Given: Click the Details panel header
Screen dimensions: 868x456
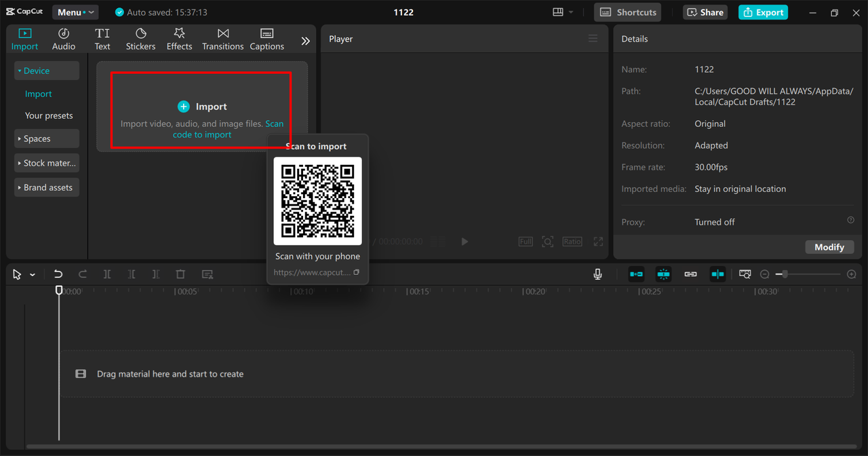Looking at the screenshot, I should click(x=635, y=39).
